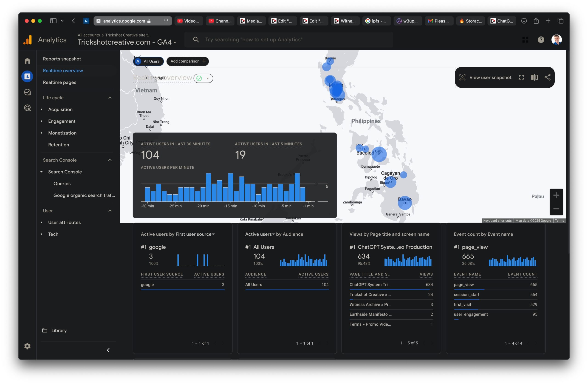Open Realtime pages
This screenshot has width=588, height=384.
(x=59, y=82)
